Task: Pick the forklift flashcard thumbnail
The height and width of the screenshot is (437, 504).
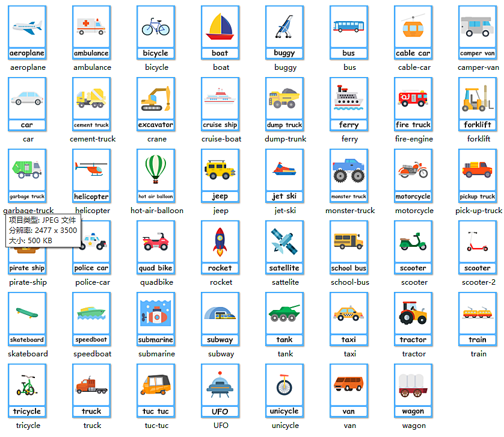Action: pyautogui.click(x=478, y=104)
